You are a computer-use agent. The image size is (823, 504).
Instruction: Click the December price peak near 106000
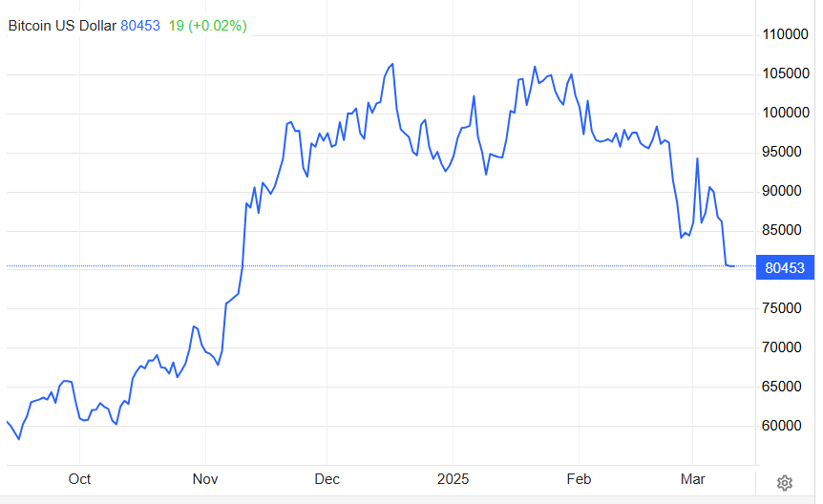coord(392,65)
